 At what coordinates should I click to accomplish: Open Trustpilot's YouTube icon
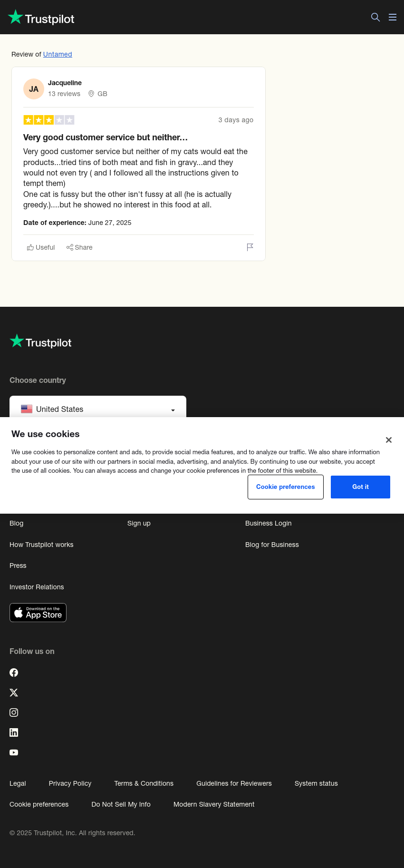pyautogui.click(x=14, y=752)
